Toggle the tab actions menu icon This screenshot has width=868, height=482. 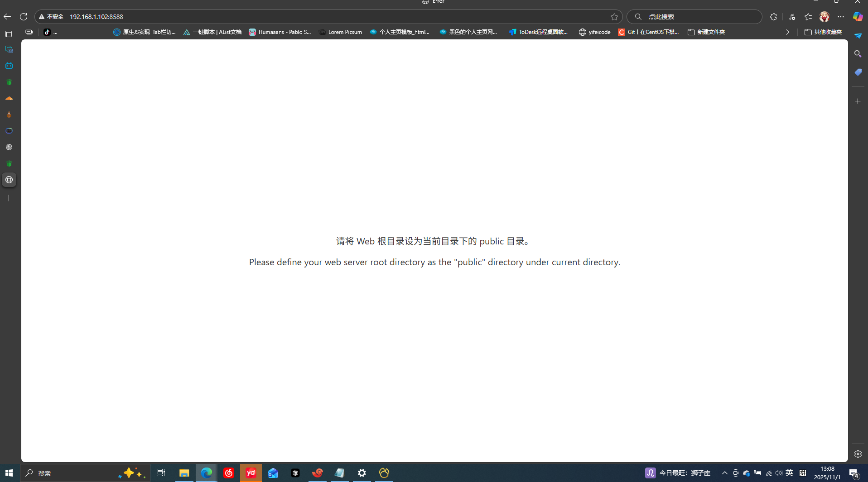9,34
